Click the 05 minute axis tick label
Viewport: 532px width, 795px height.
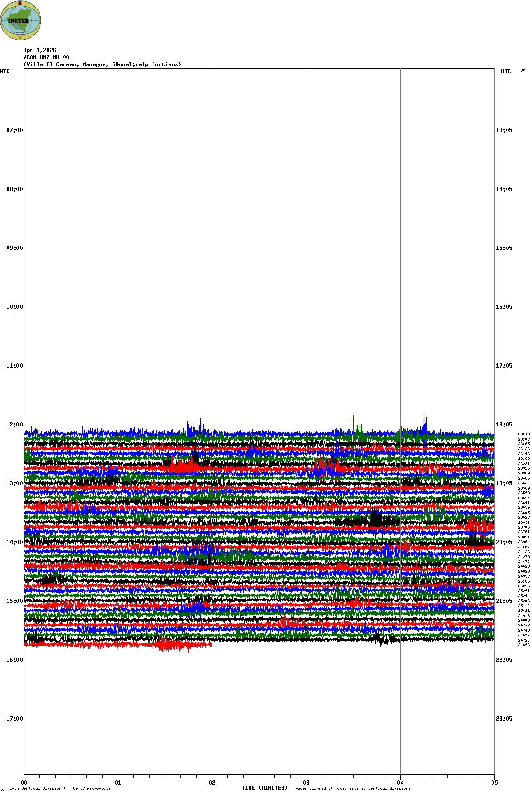[x=494, y=783]
